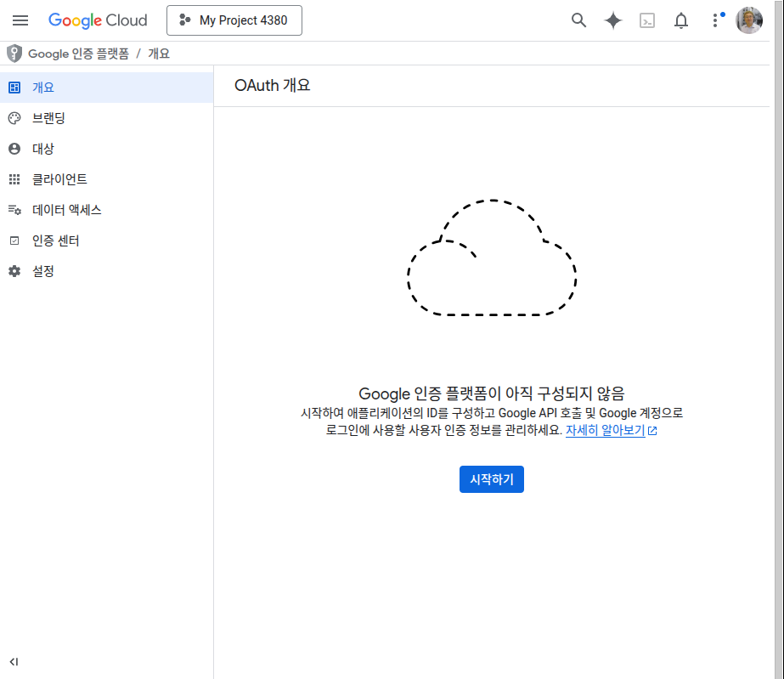
Task: Click the blue 시작하기 button
Action: click(x=492, y=479)
